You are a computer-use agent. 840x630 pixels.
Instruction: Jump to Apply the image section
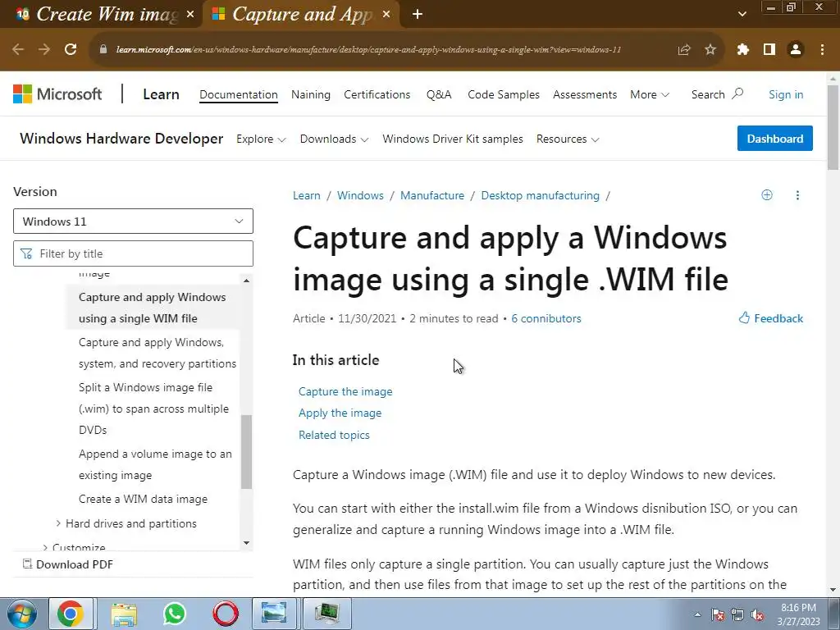[340, 413]
